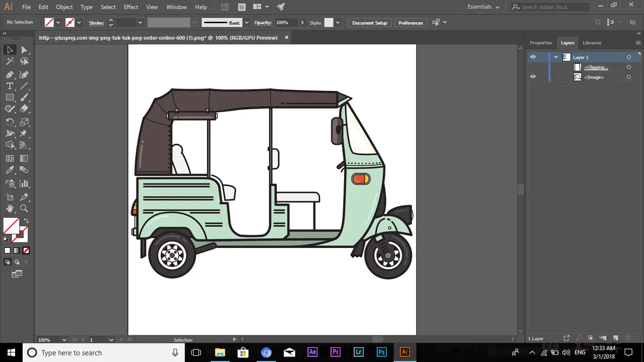The height and width of the screenshot is (362, 644).
Task: Choose the Lasso tool
Action: [24, 61]
